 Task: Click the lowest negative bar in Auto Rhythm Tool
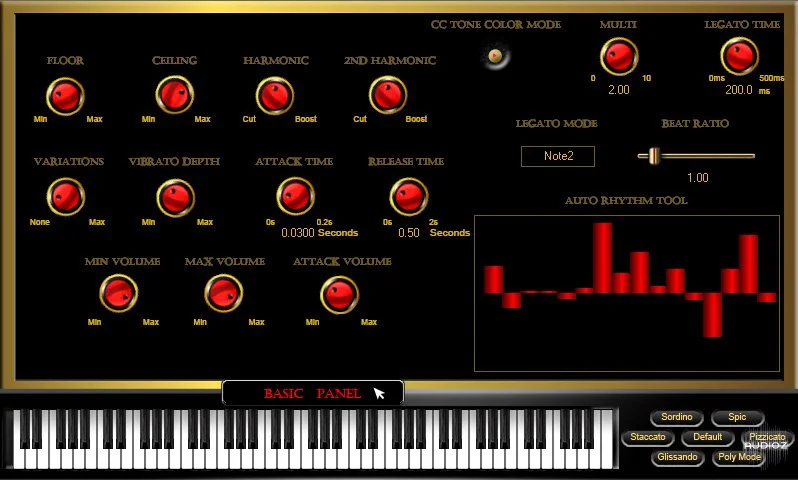point(712,315)
